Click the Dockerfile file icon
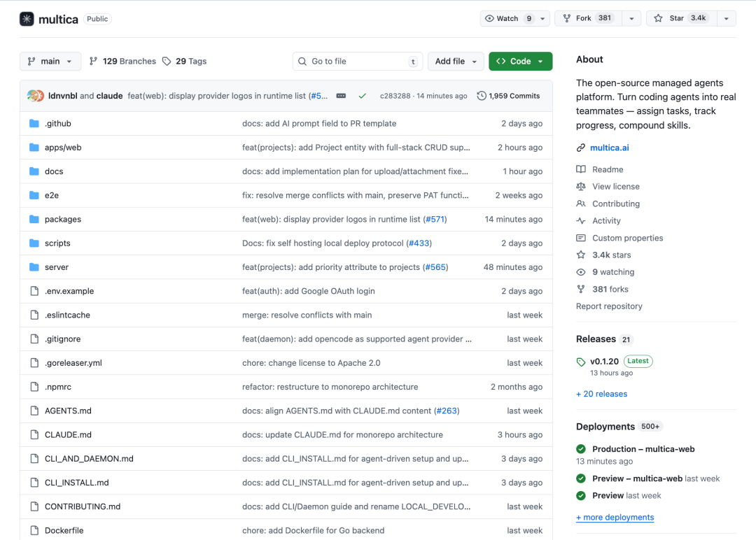The height and width of the screenshot is (540, 756). tap(34, 530)
